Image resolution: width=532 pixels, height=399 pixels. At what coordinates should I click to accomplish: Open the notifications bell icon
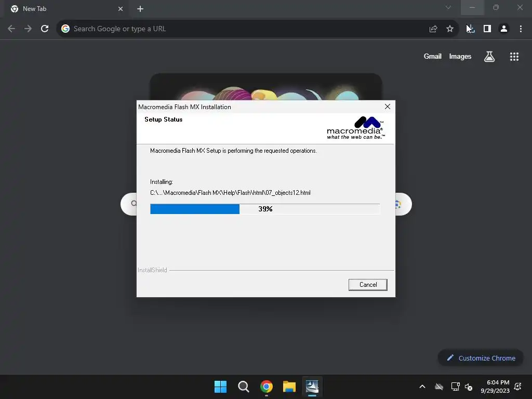(x=518, y=387)
